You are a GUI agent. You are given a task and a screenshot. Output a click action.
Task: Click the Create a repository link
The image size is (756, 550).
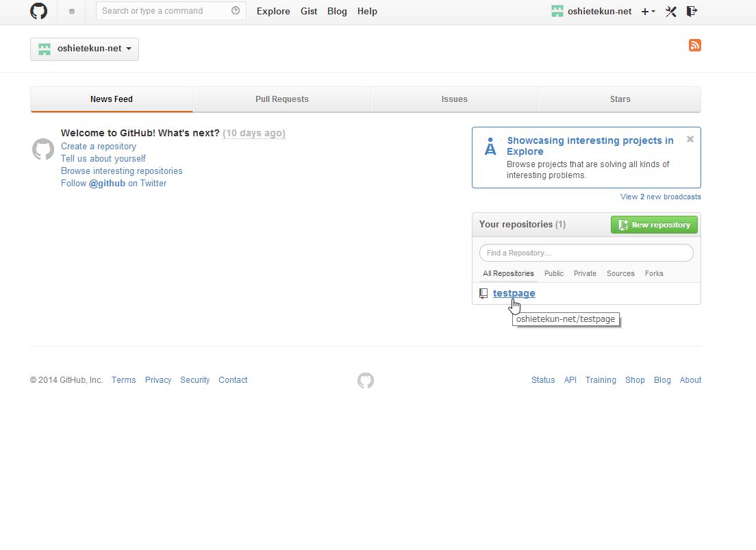99,146
